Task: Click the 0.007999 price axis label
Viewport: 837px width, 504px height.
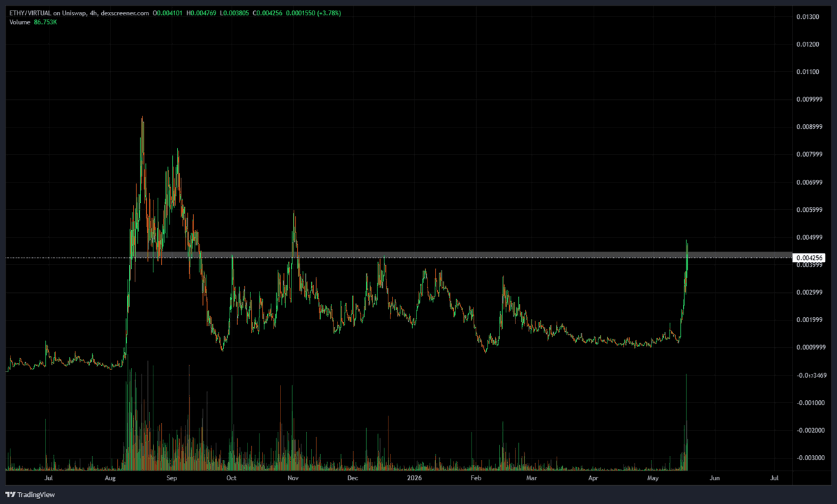Action: click(810, 155)
